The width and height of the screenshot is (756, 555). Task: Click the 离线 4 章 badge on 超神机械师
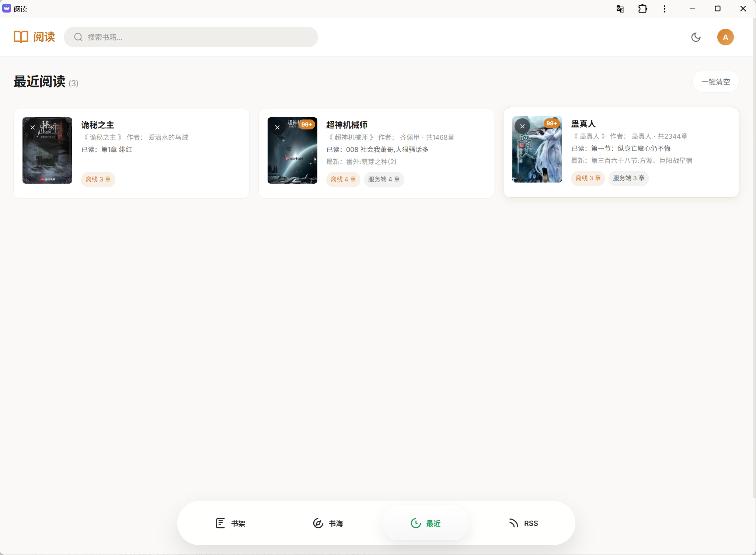(343, 179)
